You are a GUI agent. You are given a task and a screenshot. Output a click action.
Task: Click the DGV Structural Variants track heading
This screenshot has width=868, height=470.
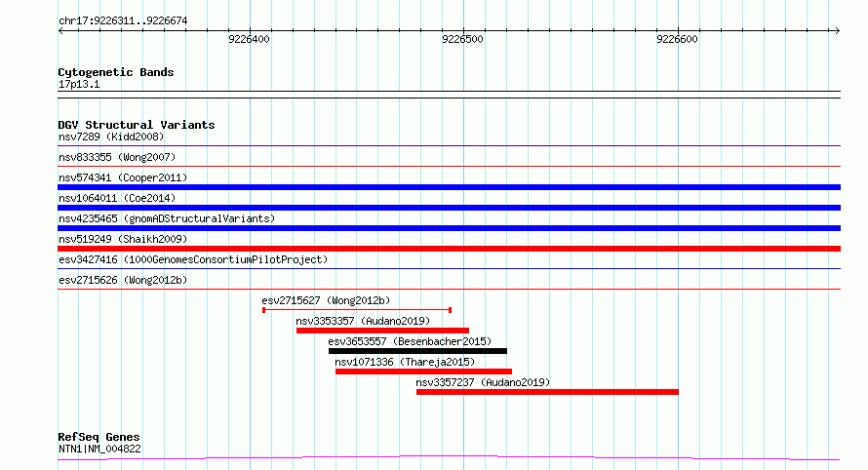coord(137,125)
